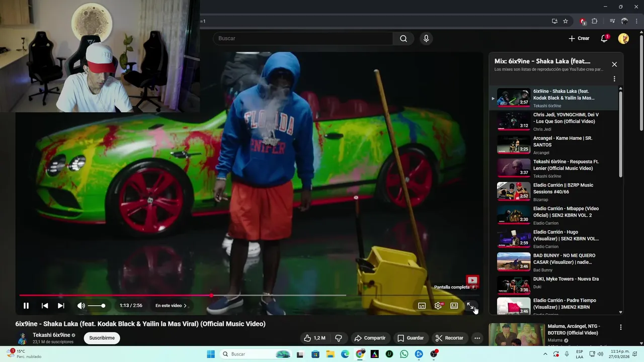The image size is (644, 362).
Task: Open Tekashi 6ix9ine channel avatar
Action: [x=22, y=338]
